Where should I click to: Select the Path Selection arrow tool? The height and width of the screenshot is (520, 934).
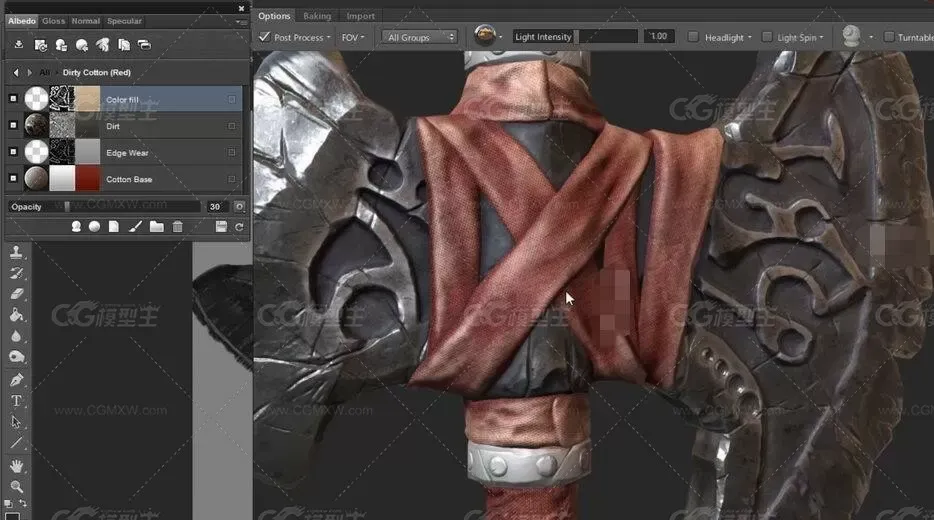16,422
